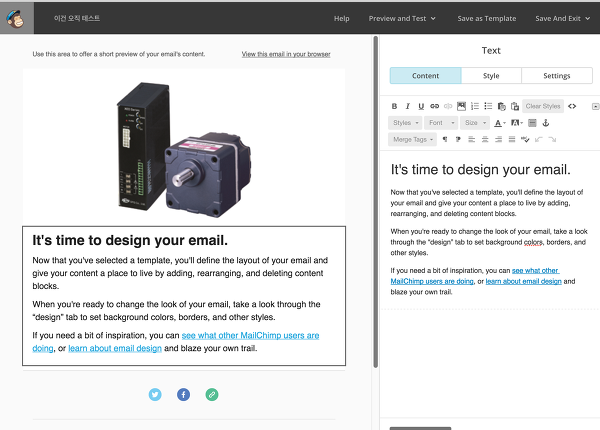
Task: Open the text color picker
Action: coord(500,123)
